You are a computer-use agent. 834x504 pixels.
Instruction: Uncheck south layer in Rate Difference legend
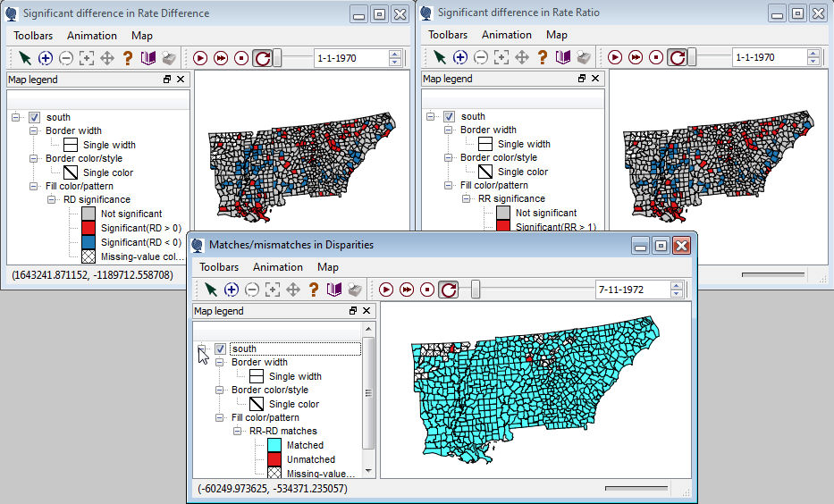(35, 117)
